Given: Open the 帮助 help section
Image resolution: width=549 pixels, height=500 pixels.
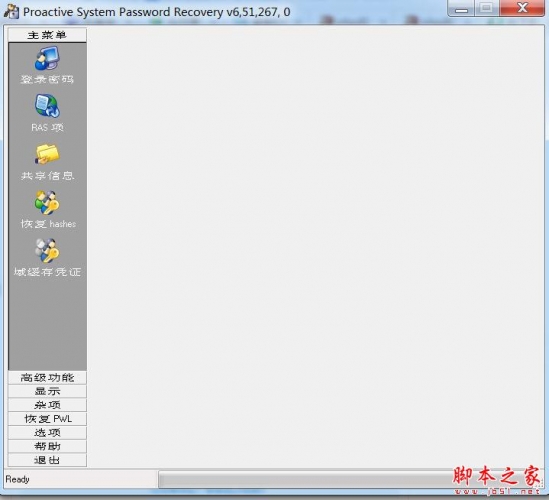Looking at the screenshot, I should click(x=47, y=446).
